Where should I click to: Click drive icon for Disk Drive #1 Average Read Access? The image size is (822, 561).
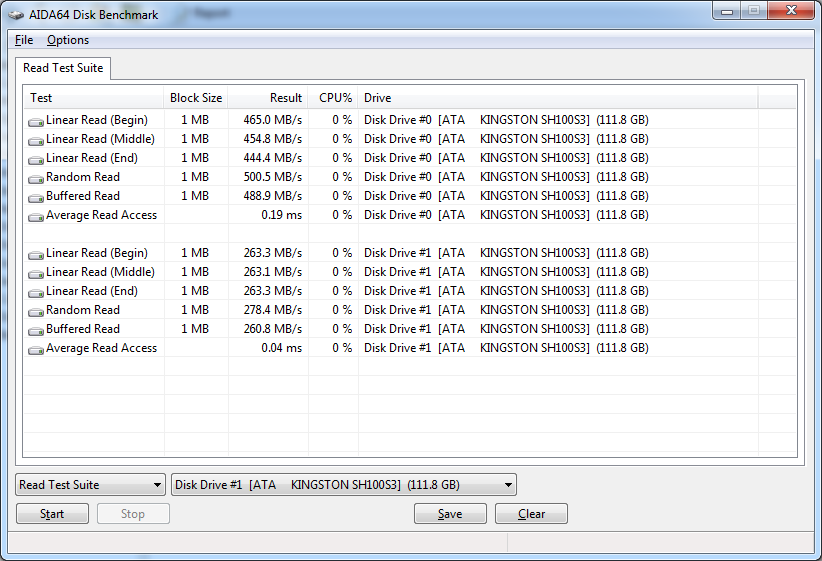coord(36,350)
